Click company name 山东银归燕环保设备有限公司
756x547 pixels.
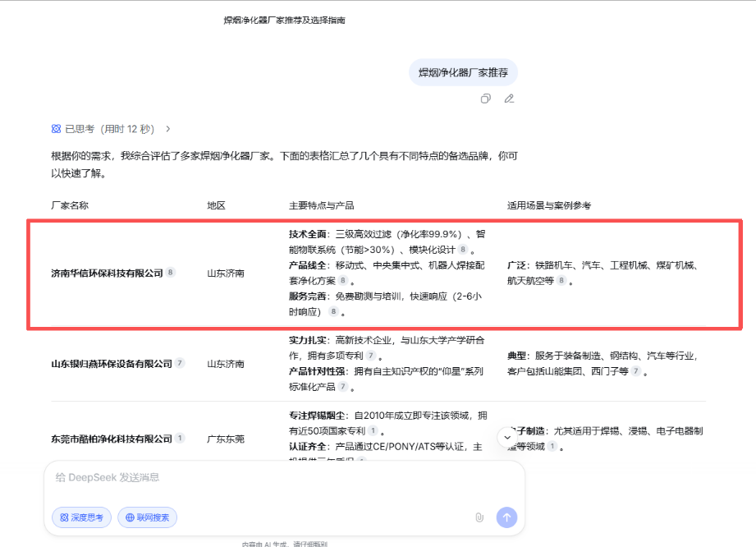point(111,363)
